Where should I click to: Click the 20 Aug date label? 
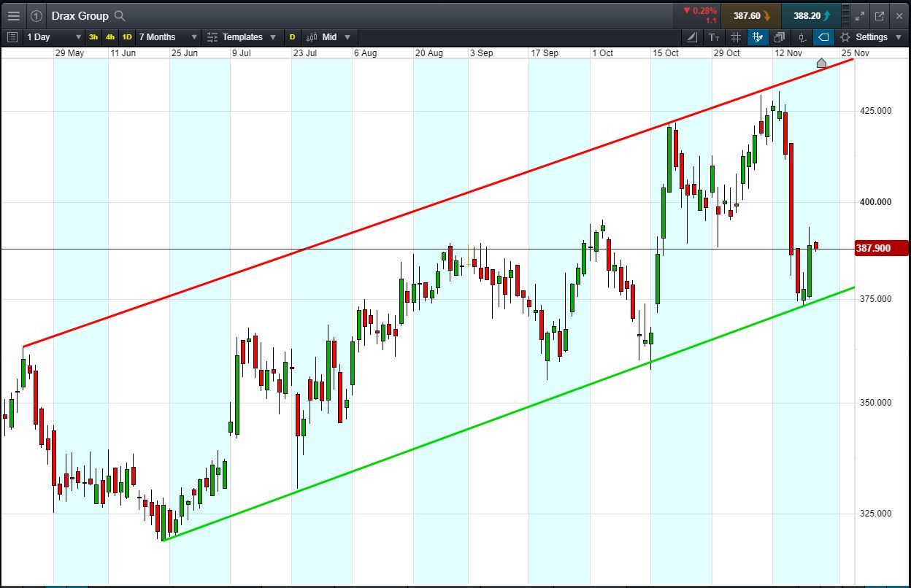[430, 53]
